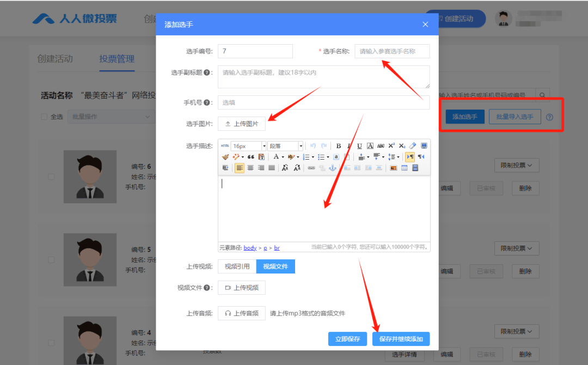This screenshot has height=365, width=588.
Task: Apply underline formatting in description editor
Action: coord(359,145)
